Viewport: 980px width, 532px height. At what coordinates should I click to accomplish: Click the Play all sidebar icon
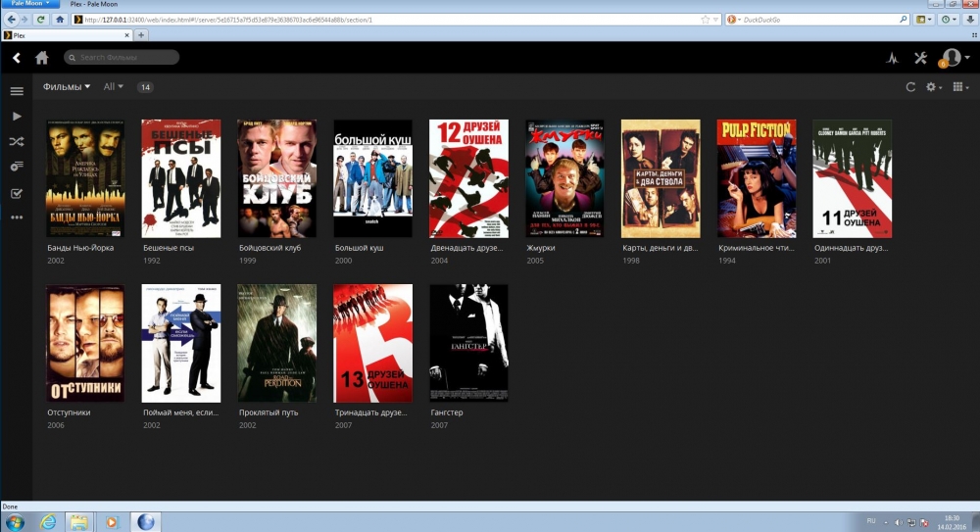pyautogui.click(x=17, y=116)
